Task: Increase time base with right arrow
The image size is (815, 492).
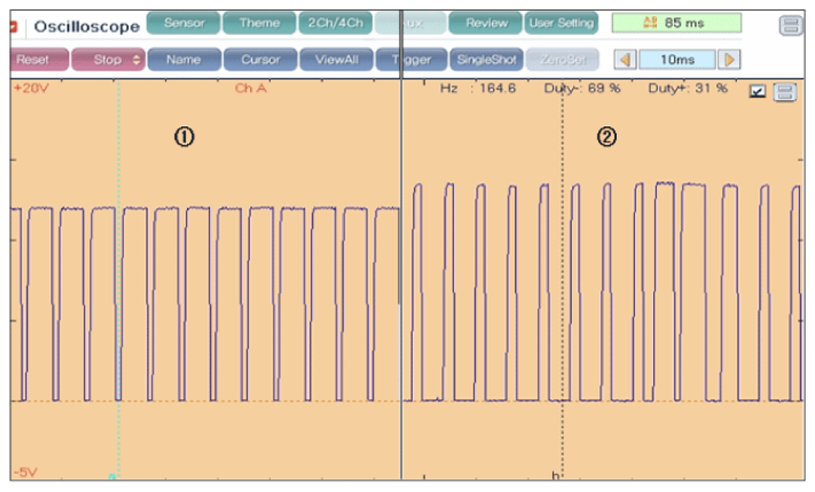Action: point(730,60)
